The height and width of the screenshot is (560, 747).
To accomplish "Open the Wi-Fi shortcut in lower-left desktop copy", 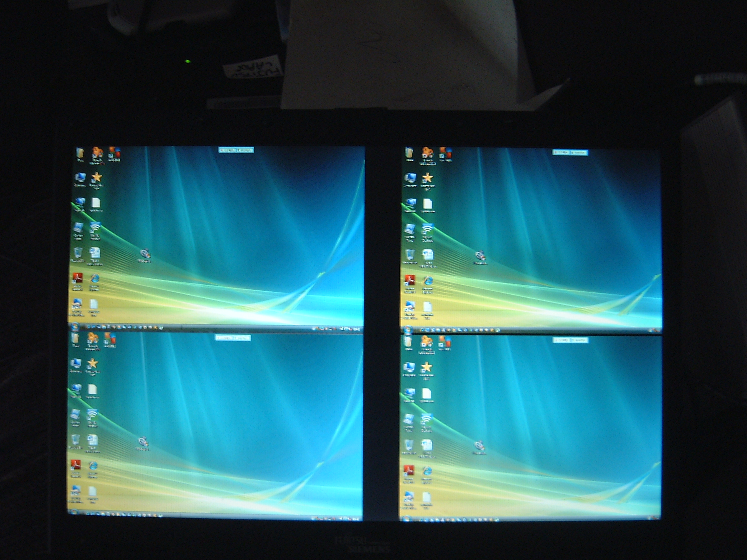I will click(92, 414).
